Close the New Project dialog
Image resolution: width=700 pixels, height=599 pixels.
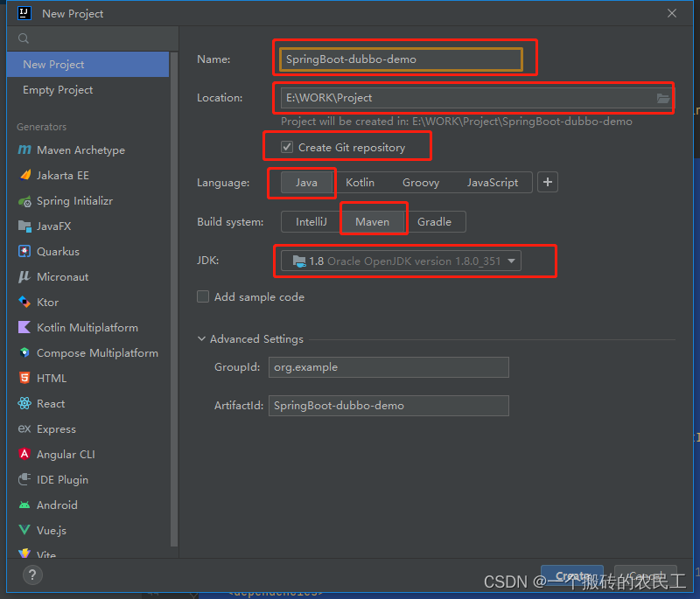pyautogui.click(x=672, y=13)
